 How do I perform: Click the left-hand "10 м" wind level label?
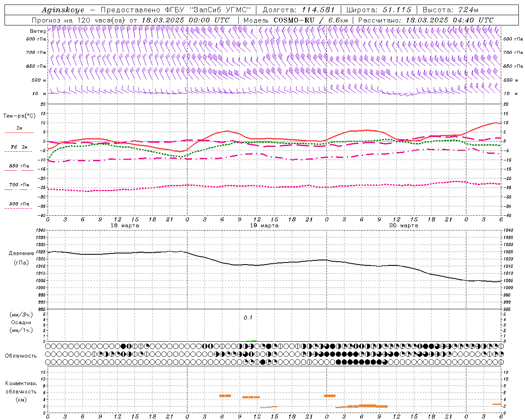(x=39, y=94)
